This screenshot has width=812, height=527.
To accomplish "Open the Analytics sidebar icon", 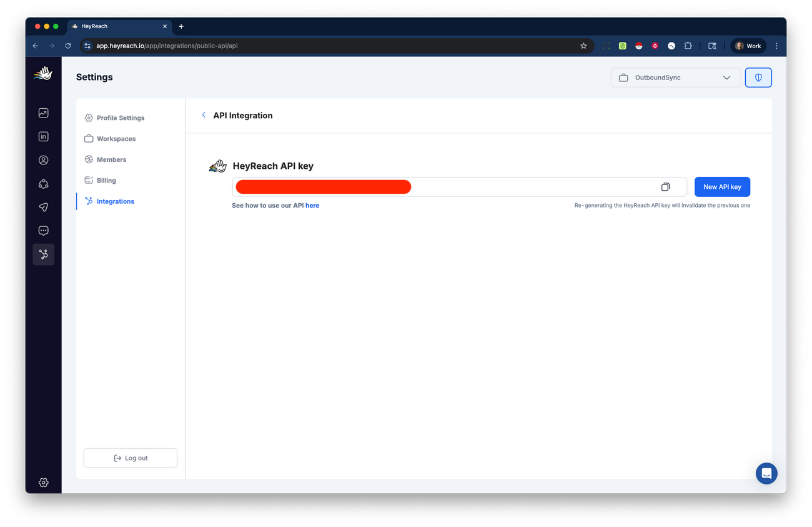I will tap(43, 113).
